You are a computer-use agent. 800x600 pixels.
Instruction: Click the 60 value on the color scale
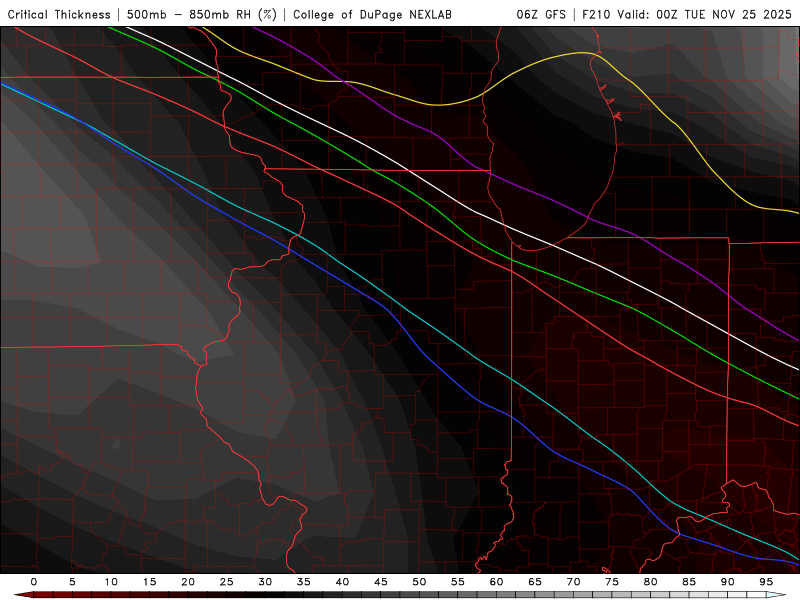[496, 582]
